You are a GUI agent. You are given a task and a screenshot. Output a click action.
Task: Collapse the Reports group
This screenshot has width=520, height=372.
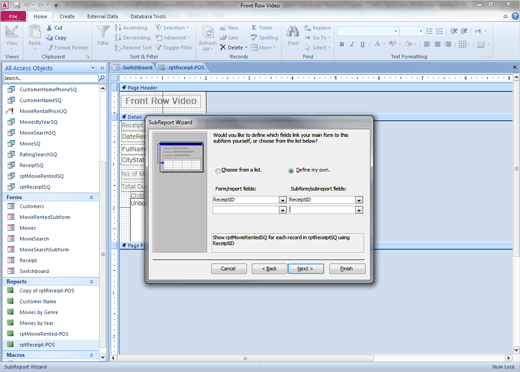[x=91, y=282]
